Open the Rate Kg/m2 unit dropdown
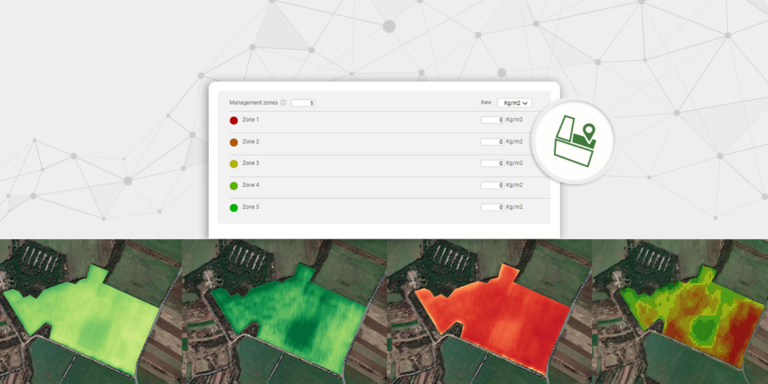This screenshot has height=384, width=768. [x=515, y=103]
